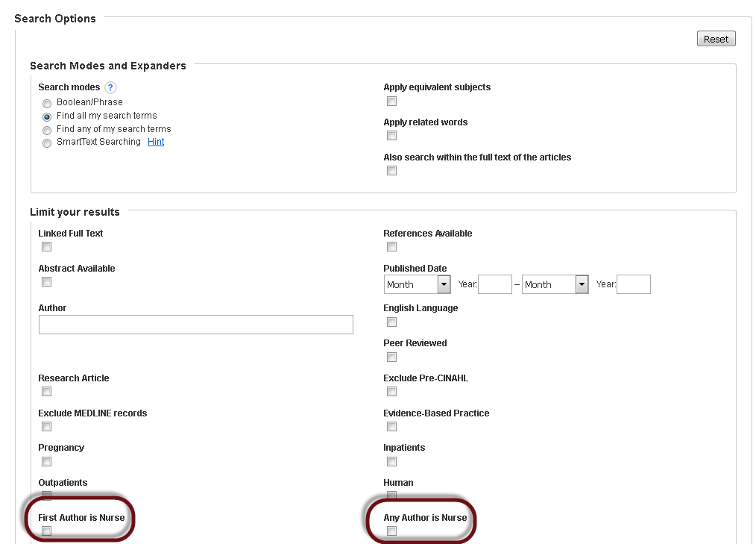Click the Search Options heading
Screen dimensions: 756x544
coord(55,19)
